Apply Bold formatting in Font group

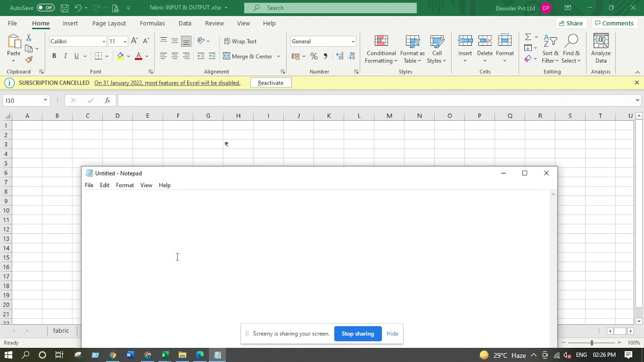coord(54,56)
